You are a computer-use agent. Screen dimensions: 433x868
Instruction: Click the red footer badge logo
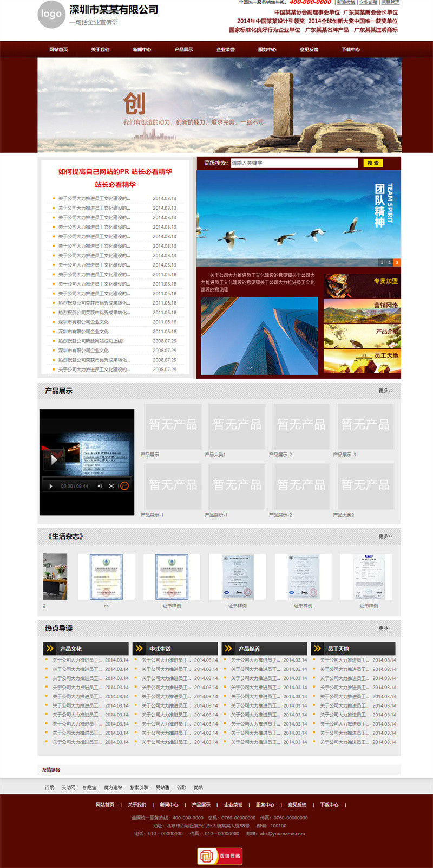tap(220, 856)
